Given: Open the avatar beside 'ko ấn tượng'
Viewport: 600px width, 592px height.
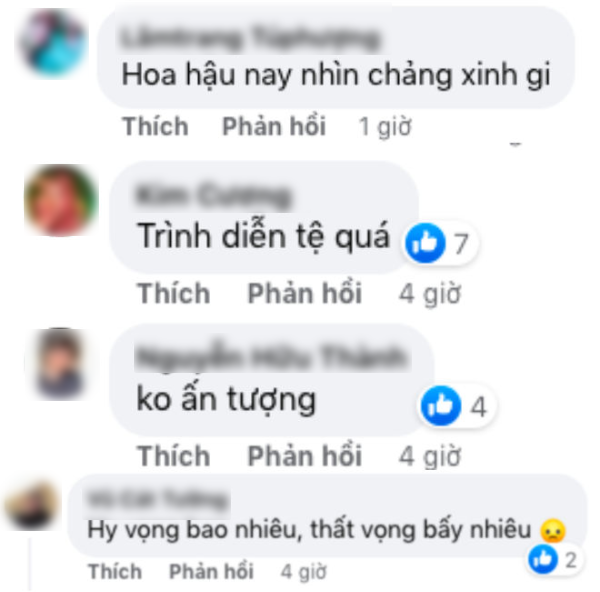Looking at the screenshot, I should pyautogui.click(x=60, y=364).
